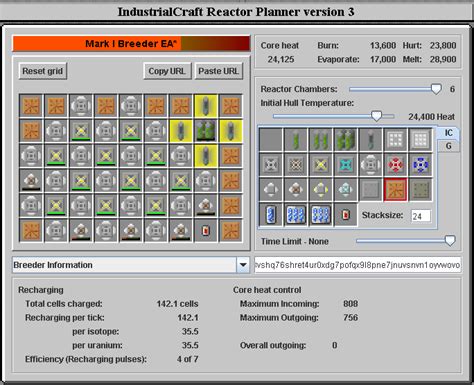Select the depleted isotope cell in the palette

(370, 139)
